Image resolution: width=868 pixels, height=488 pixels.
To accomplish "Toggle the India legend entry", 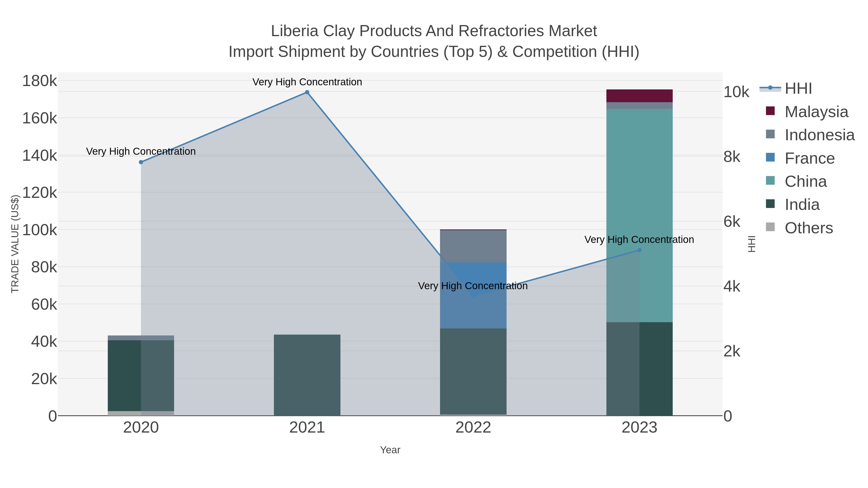I will click(x=793, y=204).
